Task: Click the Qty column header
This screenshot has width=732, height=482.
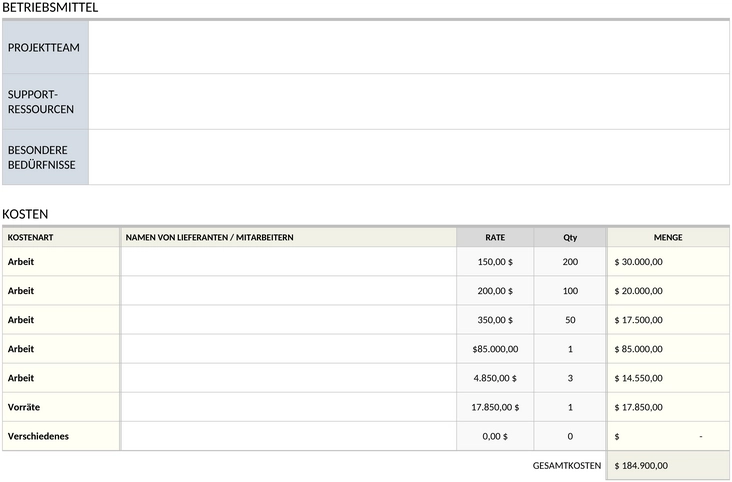Action: click(x=570, y=238)
